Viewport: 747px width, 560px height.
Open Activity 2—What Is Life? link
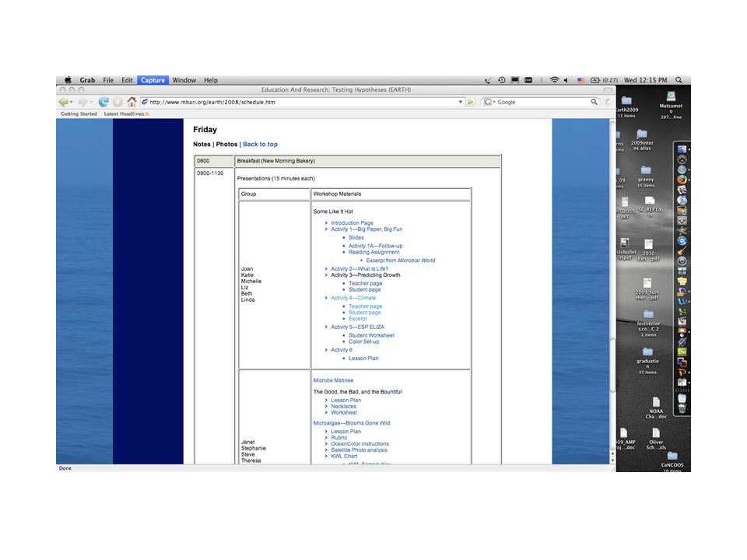(x=359, y=268)
